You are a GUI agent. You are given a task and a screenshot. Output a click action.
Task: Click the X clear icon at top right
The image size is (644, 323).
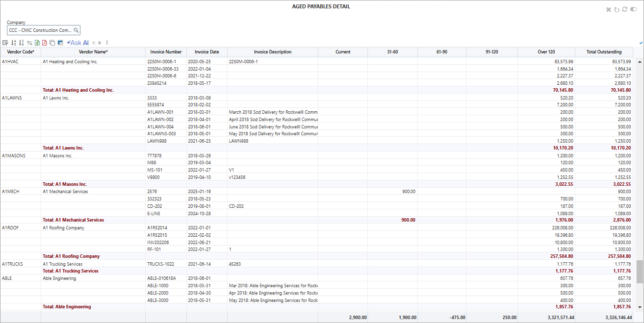(609, 9)
